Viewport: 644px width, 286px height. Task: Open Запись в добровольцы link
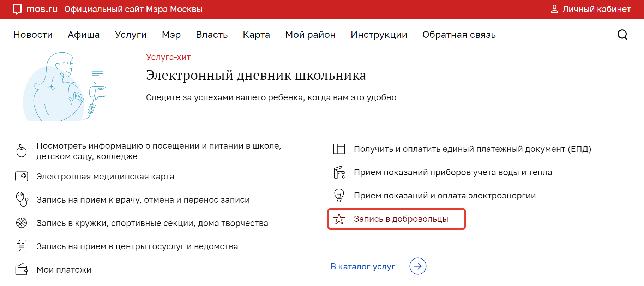(x=401, y=219)
